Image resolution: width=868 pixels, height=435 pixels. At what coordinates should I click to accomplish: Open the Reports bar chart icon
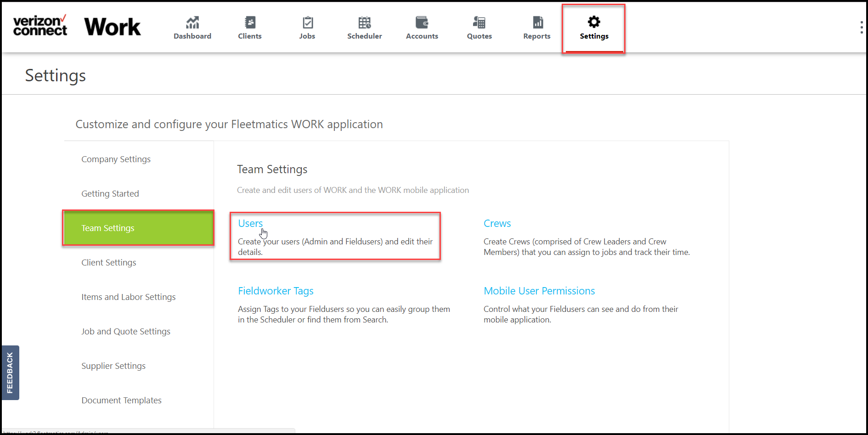tap(537, 22)
